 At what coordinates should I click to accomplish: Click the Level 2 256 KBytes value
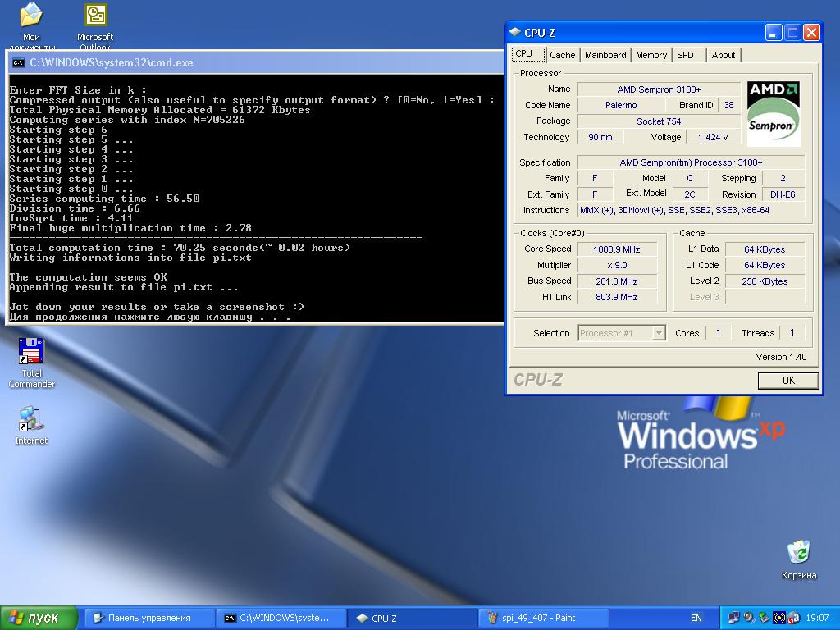pos(765,281)
